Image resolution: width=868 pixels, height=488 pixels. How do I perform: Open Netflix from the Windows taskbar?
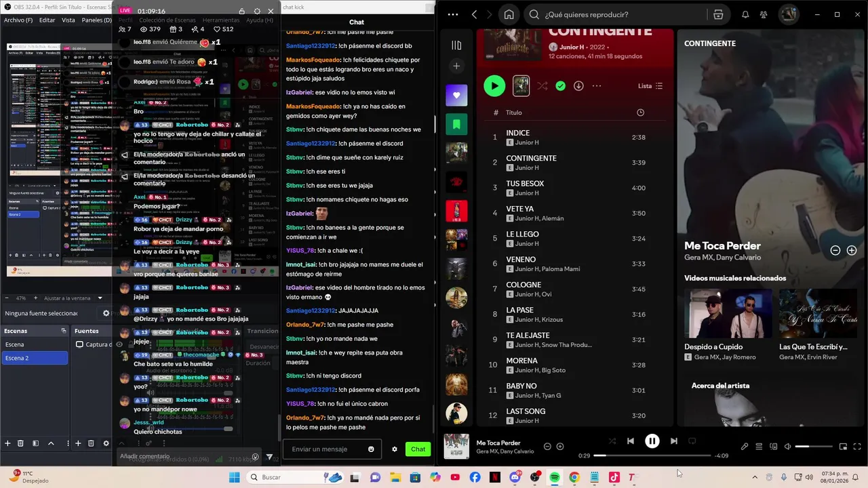(x=494, y=477)
